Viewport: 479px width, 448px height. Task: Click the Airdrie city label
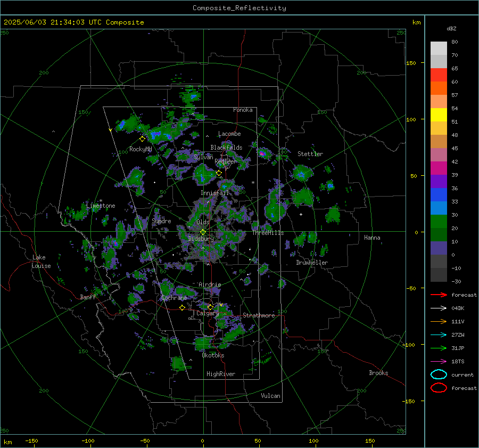(x=210, y=284)
